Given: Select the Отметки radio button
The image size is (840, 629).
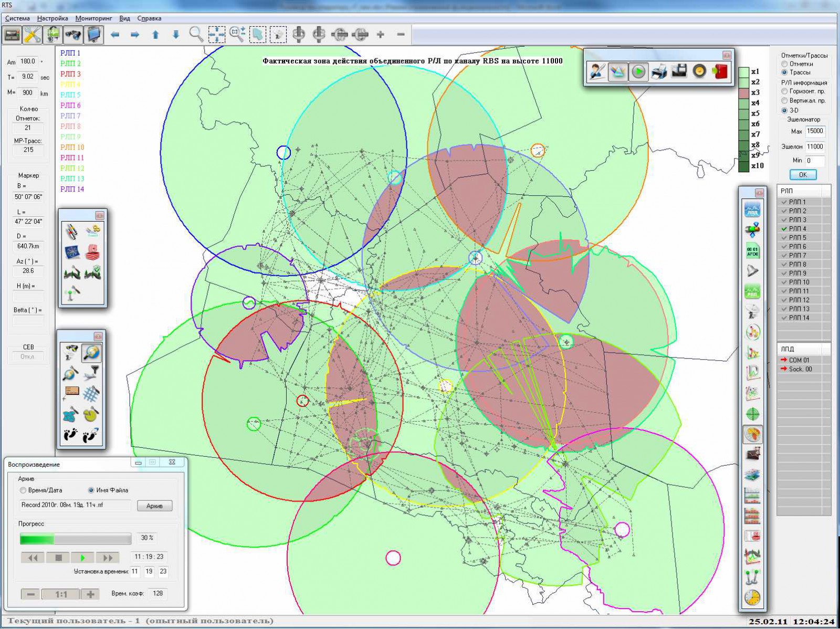Looking at the screenshot, I should [785, 64].
